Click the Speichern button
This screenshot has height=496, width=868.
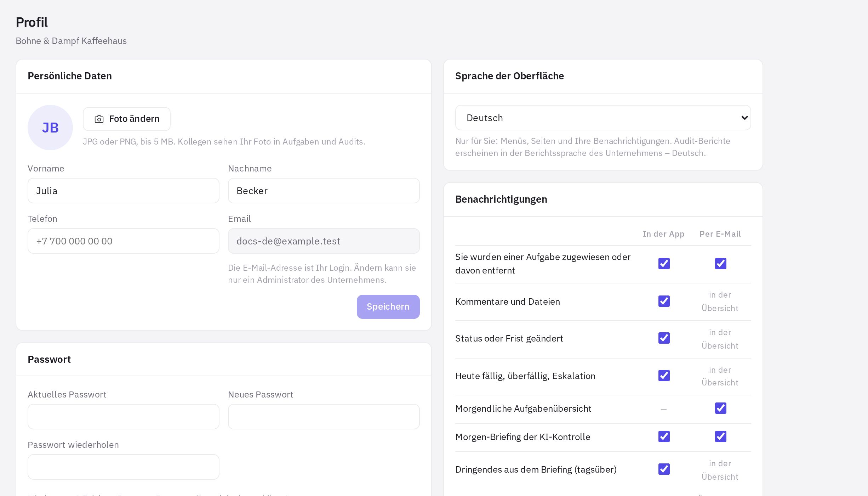388,307
